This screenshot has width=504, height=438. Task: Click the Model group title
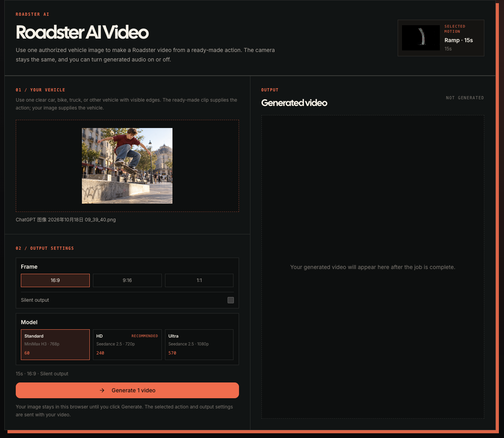pyautogui.click(x=29, y=322)
